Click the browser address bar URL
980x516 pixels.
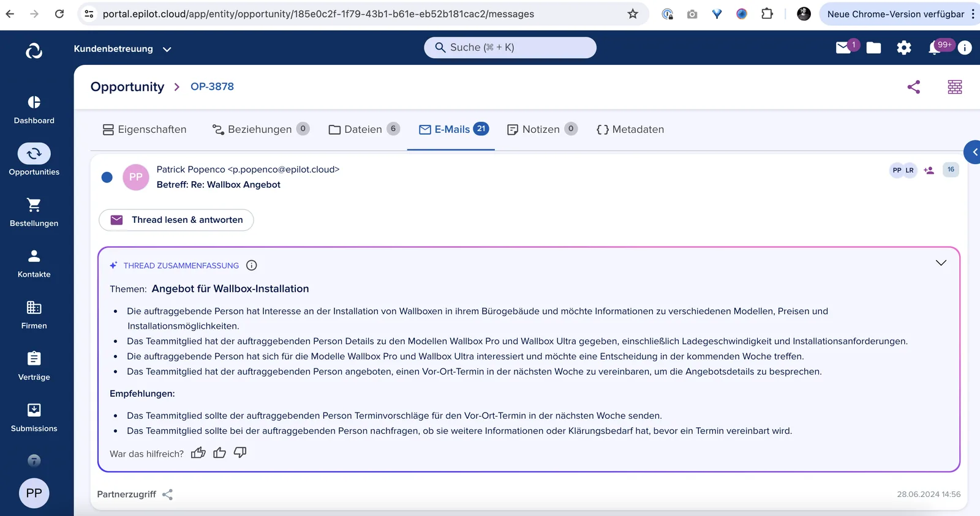tap(318, 14)
